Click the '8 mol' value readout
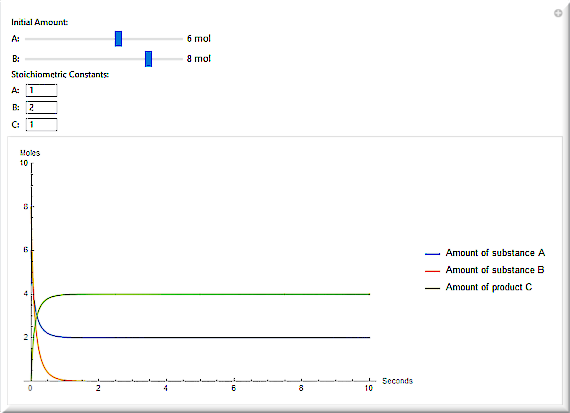Image resolution: width=570 pixels, height=413 pixels. [x=198, y=59]
